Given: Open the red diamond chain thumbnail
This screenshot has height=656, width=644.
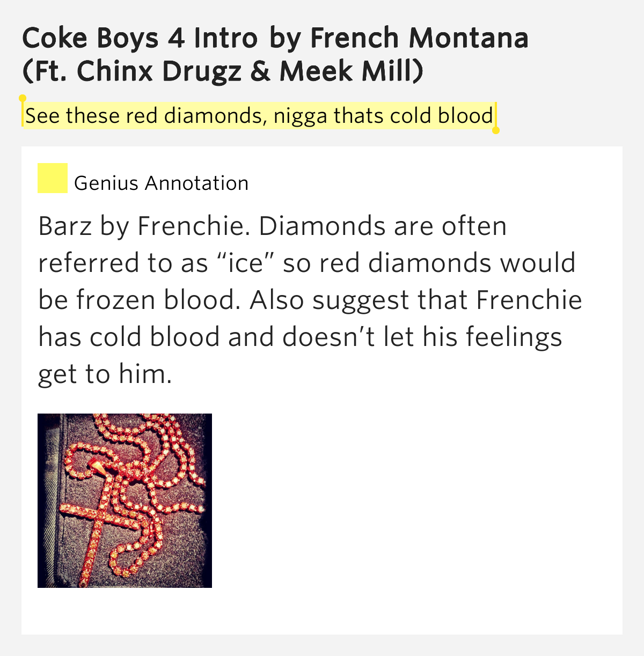Looking at the screenshot, I should 125,500.
